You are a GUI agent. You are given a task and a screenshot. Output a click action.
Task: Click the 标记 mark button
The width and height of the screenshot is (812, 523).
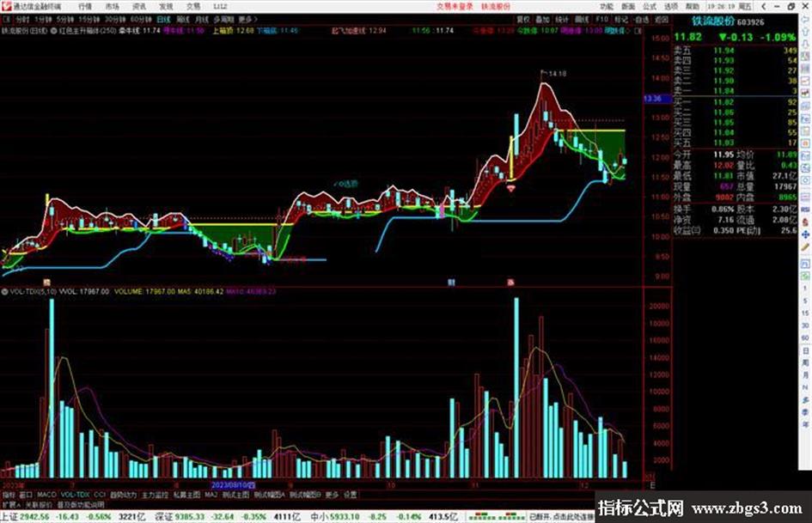click(621, 19)
